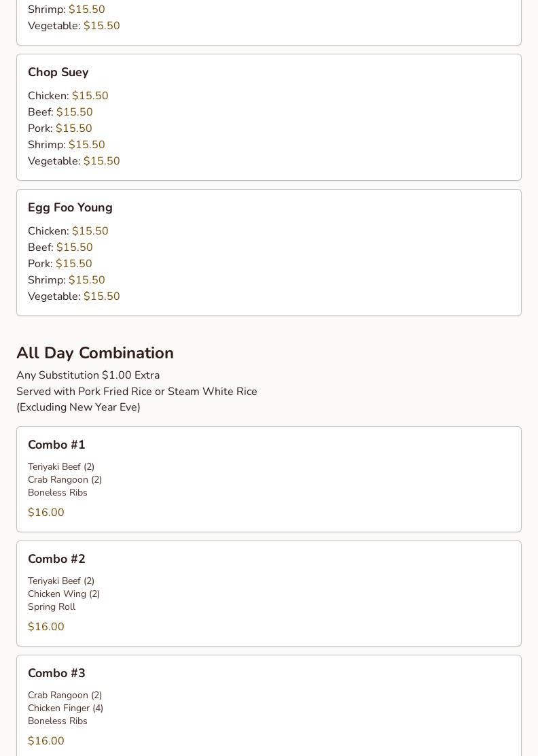The height and width of the screenshot is (756, 538).
Task: Select Chicken Finger (4) in Combo #3
Action: coord(65,708)
